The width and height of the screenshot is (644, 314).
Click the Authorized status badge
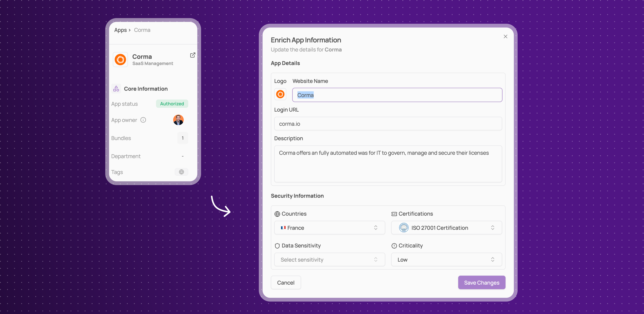point(172,104)
